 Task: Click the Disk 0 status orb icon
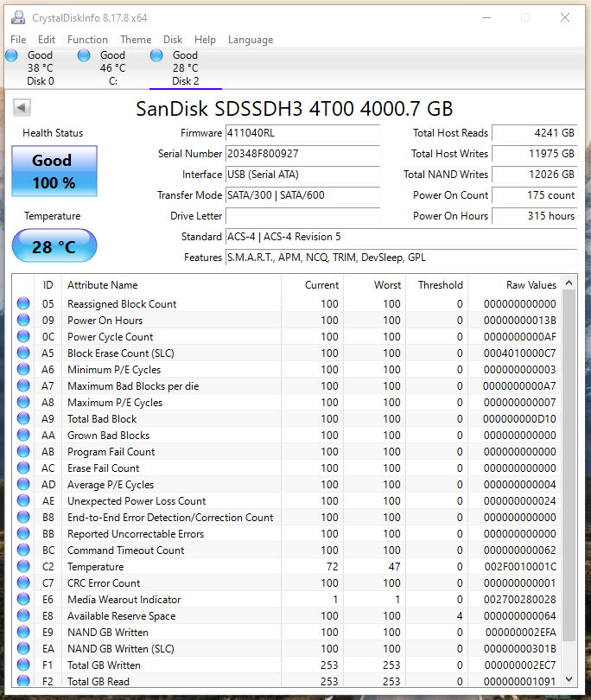(x=11, y=56)
